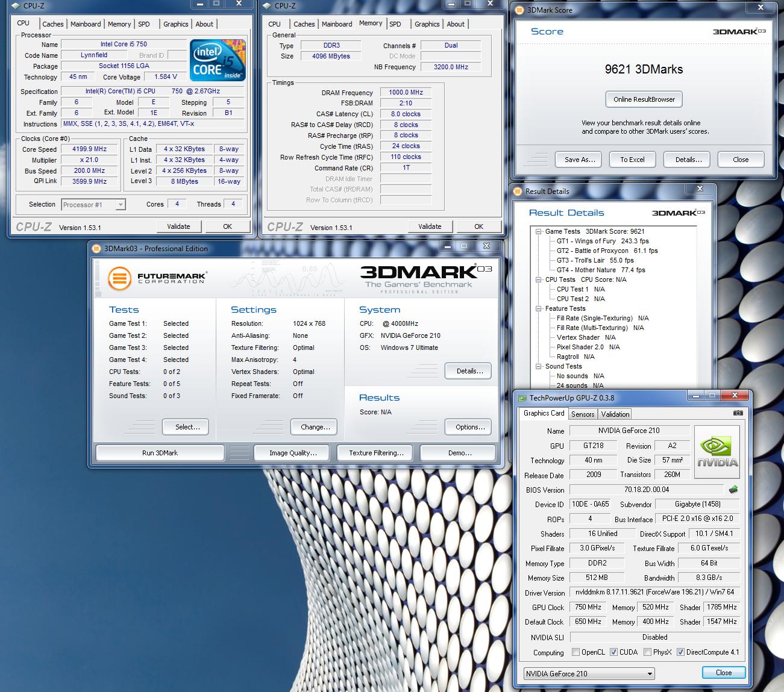
Task: Open Mainboard tab in left CPU-Z window
Action: tap(86, 24)
